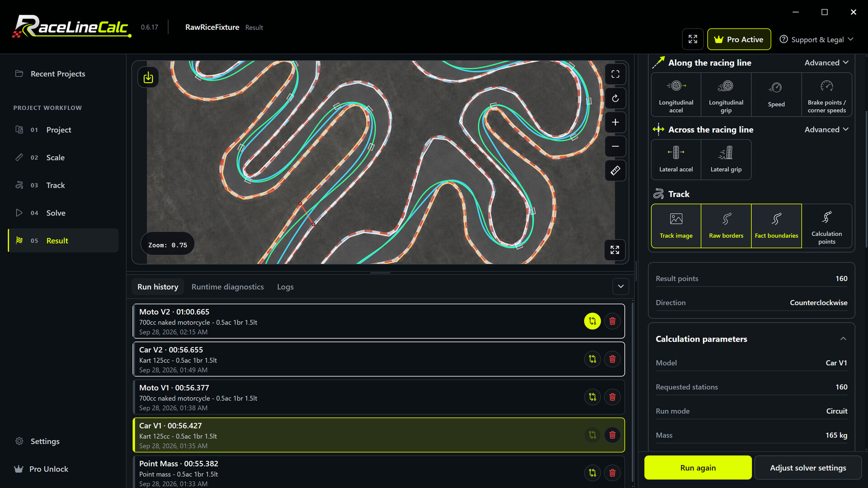Open workflow step 05 Result
This screenshot has height=488, width=868.
63,240
